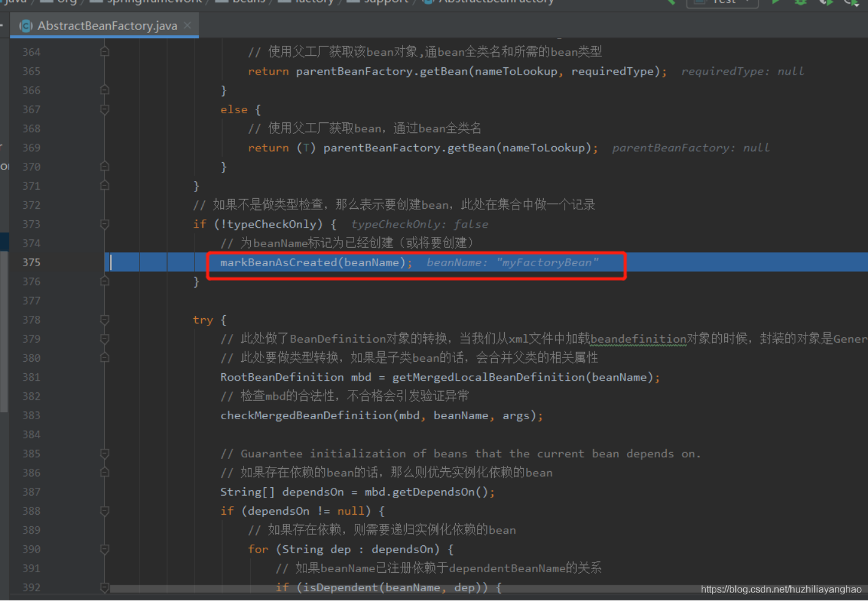Toggle the fold marker at line 371
Image resolution: width=868 pixels, height=601 pixels.
click(105, 185)
